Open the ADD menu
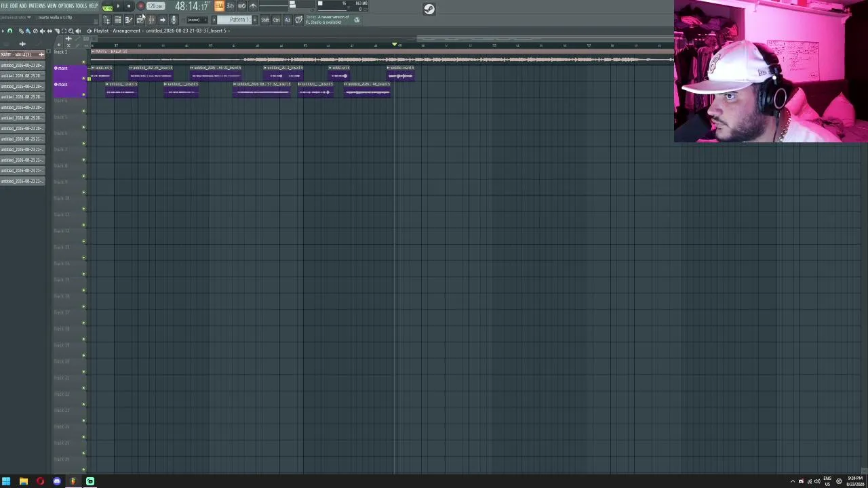Screen dimensions: 868x488 23,6
